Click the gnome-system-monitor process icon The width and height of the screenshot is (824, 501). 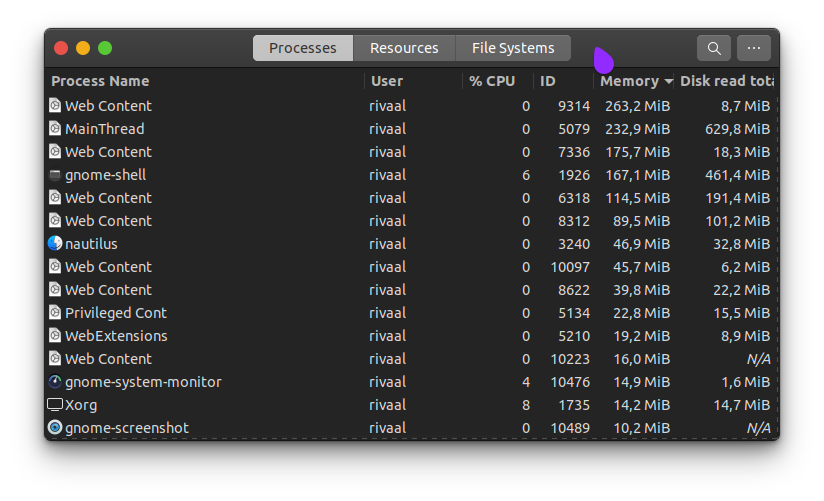(55, 382)
